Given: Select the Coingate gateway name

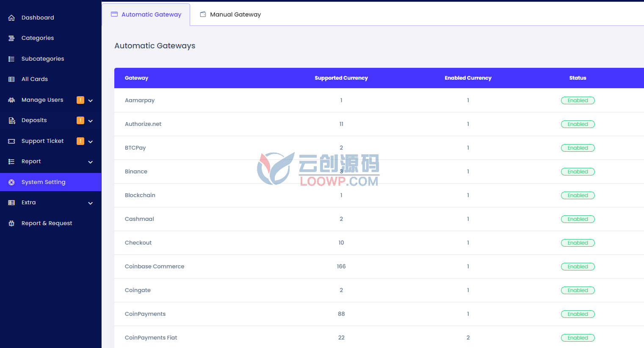Looking at the screenshot, I should (138, 290).
